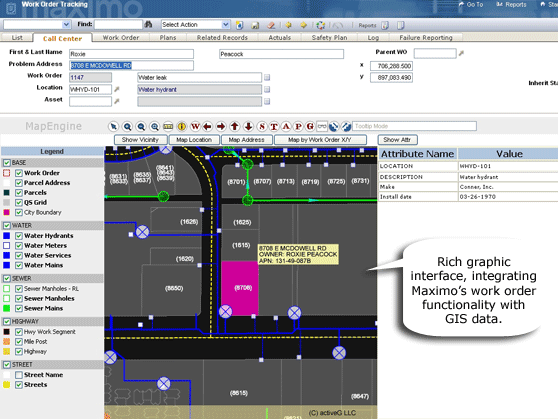This screenshot has width=558, height=419.
Task: Click the red S map tool
Action: pos(262,126)
